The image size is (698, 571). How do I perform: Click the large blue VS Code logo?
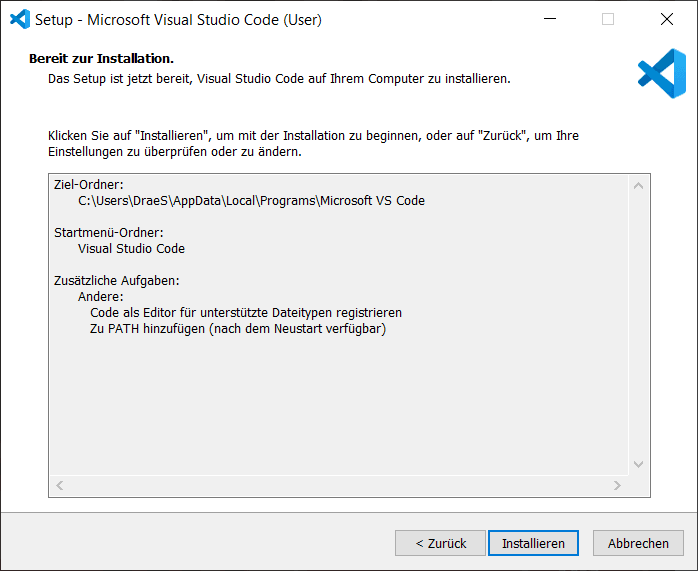point(661,73)
